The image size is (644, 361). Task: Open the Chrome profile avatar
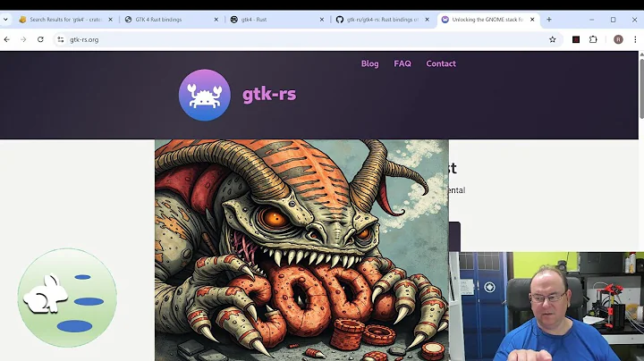pos(618,39)
